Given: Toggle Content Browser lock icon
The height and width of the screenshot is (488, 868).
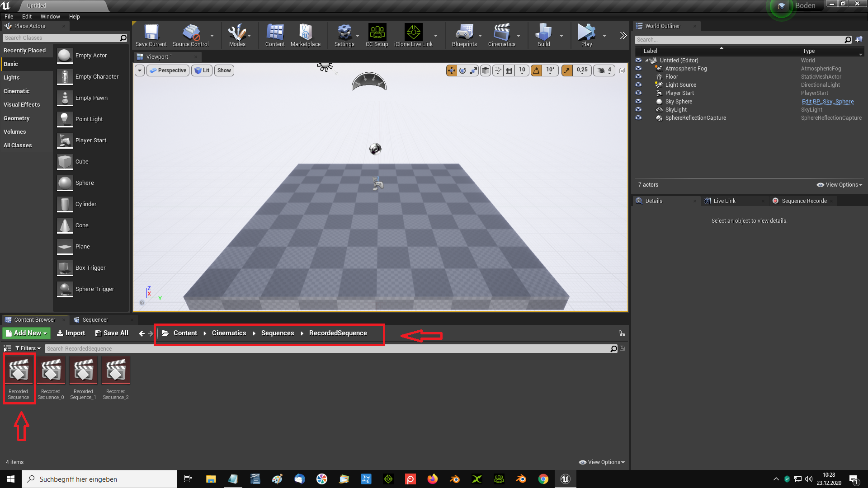Looking at the screenshot, I should pos(622,333).
